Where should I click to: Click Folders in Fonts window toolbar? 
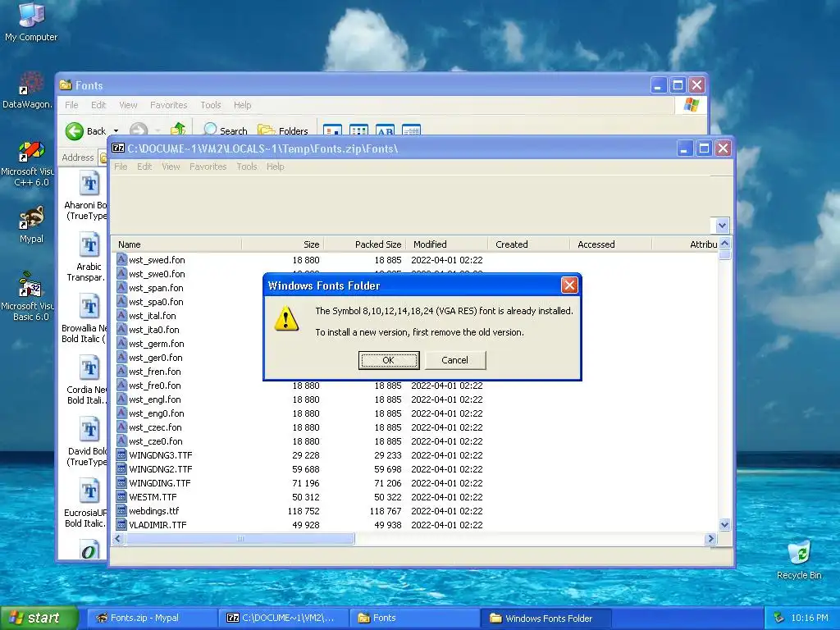(283, 130)
